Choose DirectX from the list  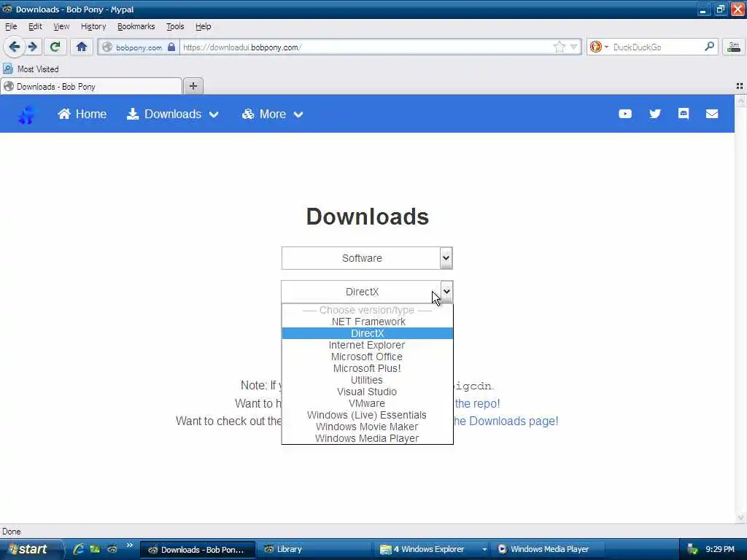(368, 333)
